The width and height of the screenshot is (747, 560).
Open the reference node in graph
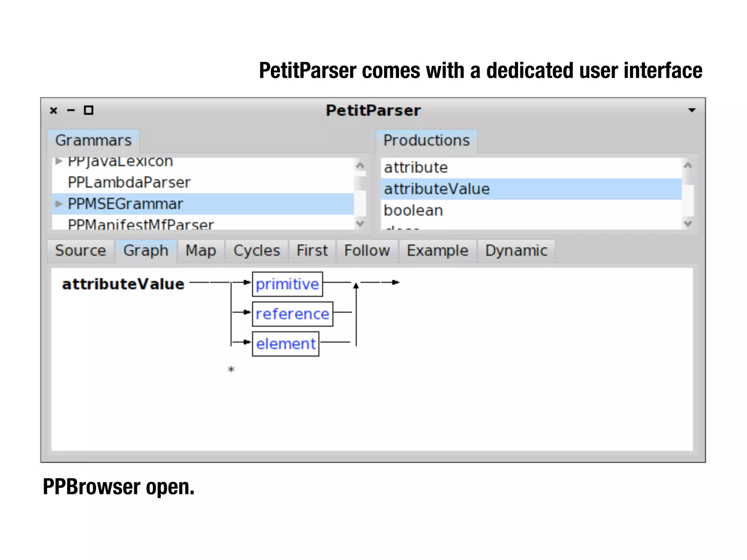[293, 314]
